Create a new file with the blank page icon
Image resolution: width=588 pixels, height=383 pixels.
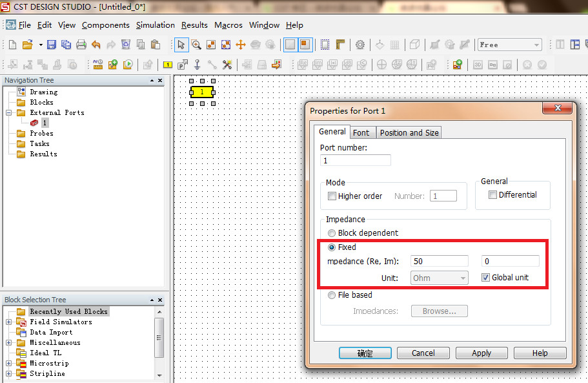coord(12,45)
